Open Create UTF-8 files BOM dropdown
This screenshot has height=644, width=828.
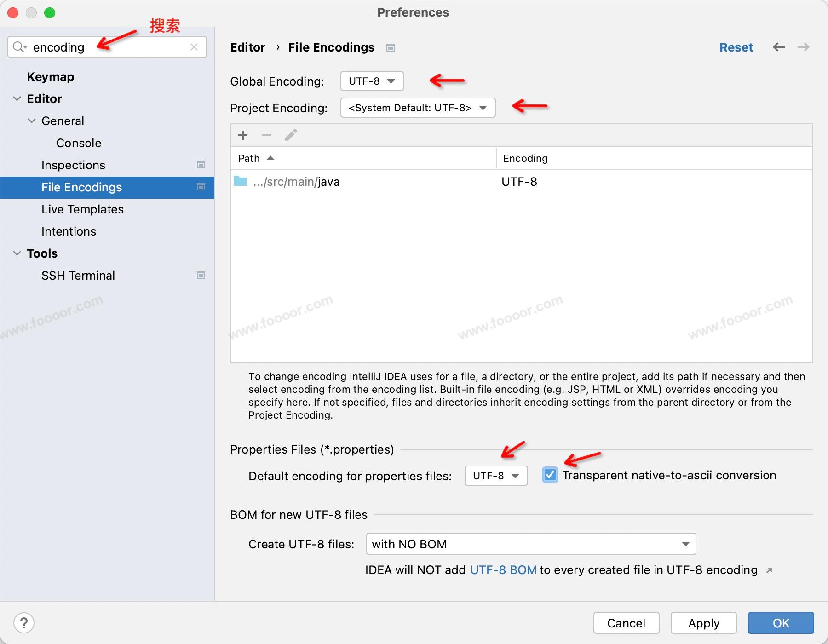tap(531, 544)
